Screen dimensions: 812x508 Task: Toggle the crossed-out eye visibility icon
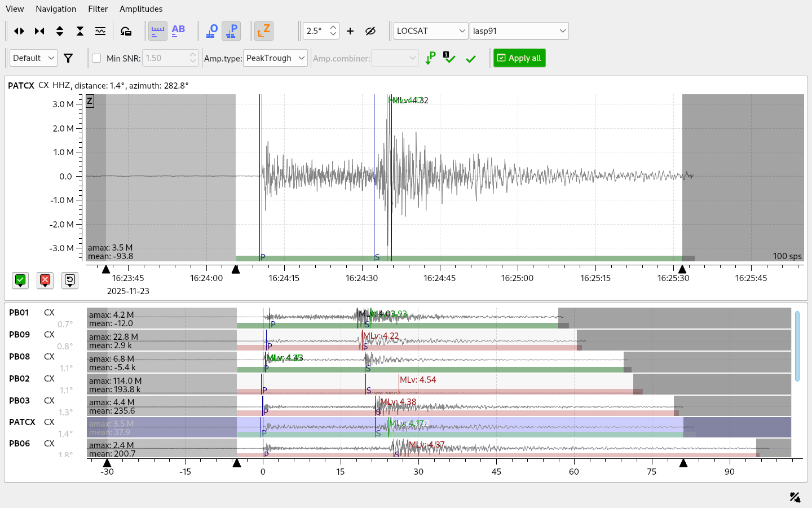point(370,31)
